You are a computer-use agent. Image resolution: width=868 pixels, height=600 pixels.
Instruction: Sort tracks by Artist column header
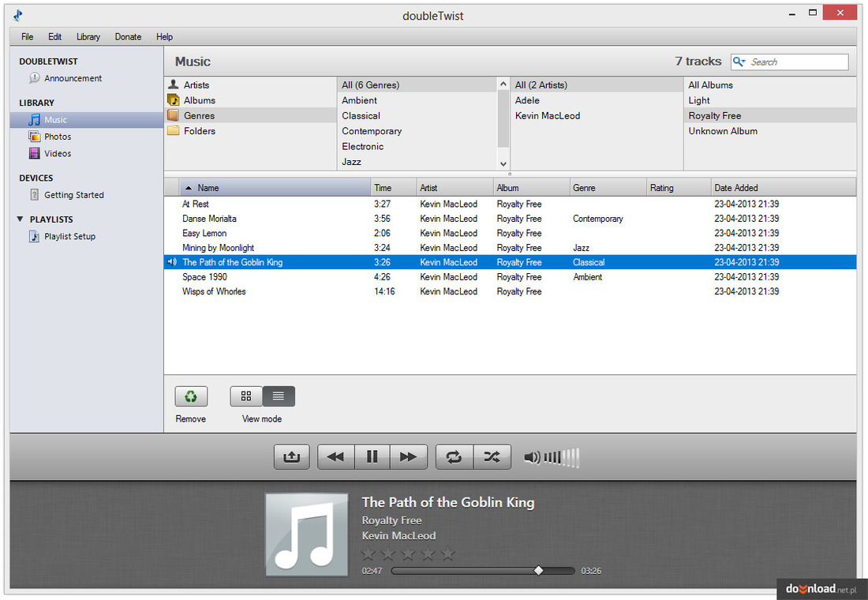click(455, 188)
